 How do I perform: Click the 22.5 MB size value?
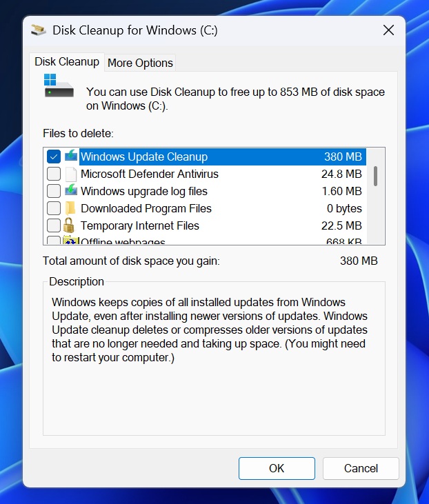[341, 225]
